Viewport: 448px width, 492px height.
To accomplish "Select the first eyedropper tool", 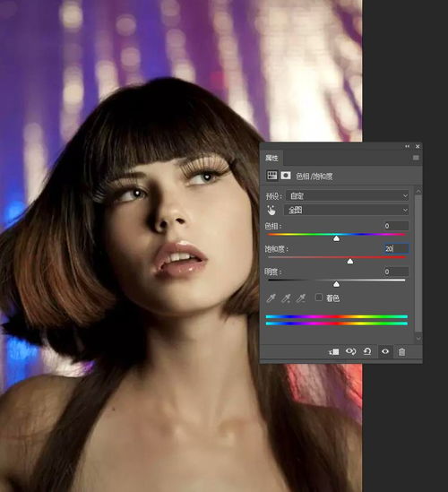I will tap(271, 298).
